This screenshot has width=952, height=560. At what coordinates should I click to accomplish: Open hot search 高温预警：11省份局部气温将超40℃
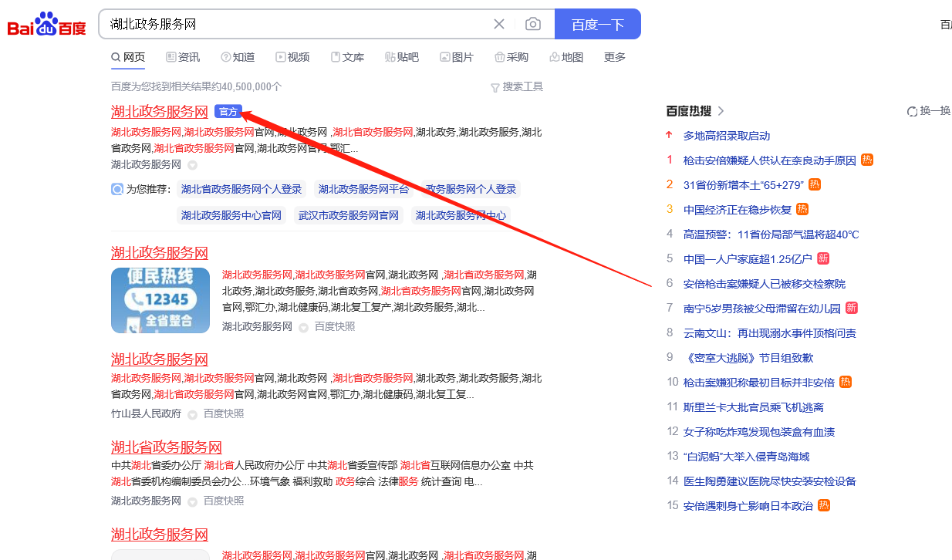coord(771,234)
